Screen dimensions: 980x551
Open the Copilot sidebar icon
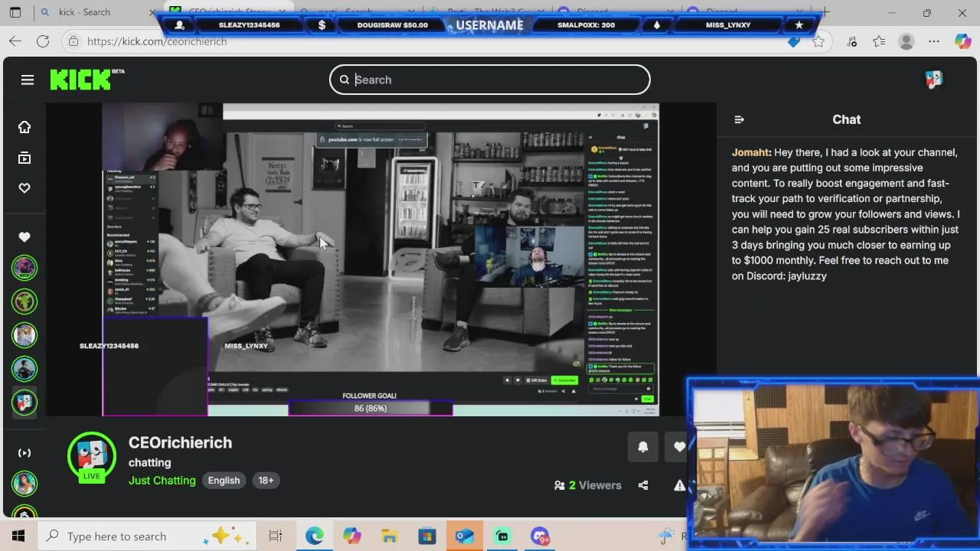pyautogui.click(x=962, y=41)
